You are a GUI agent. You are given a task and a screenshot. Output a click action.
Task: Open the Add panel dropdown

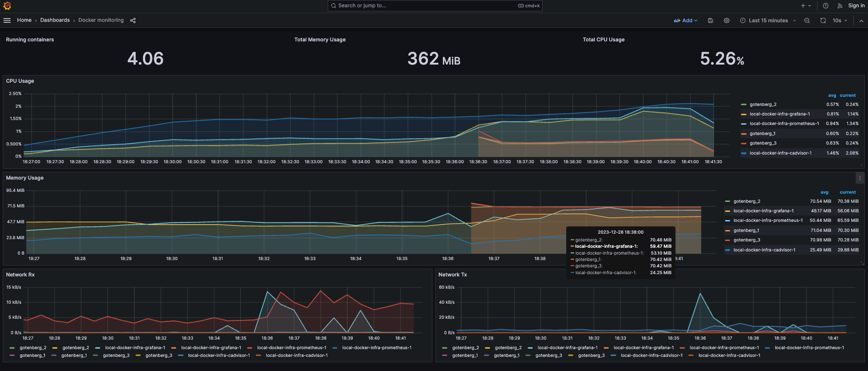[685, 20]
